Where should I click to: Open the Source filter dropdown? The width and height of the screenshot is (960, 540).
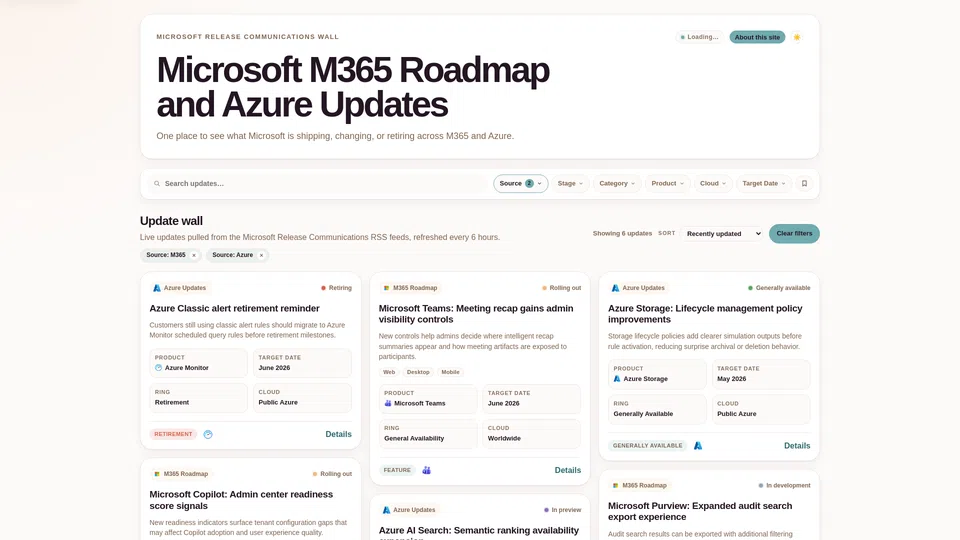520,184
